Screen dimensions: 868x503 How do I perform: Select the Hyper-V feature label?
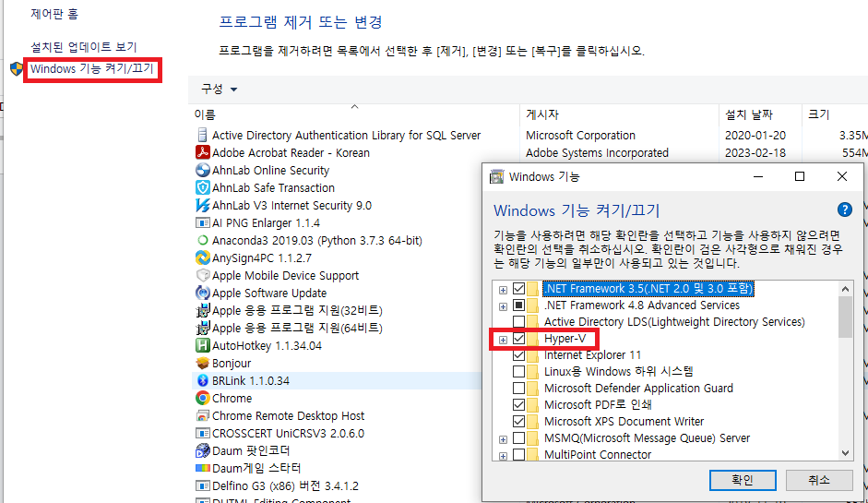[565, 339]
